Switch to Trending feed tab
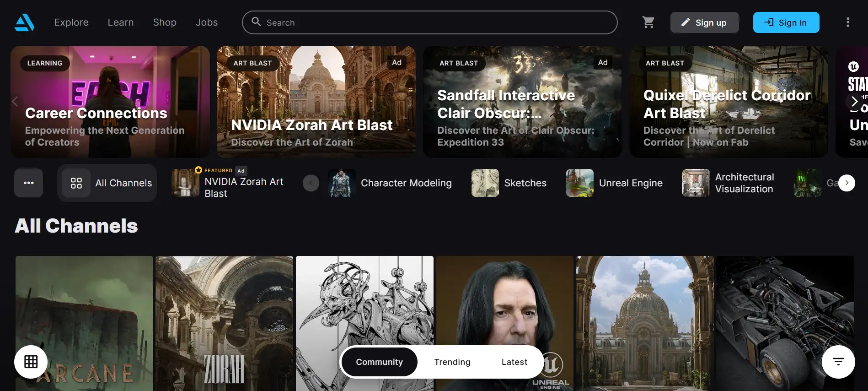This screenshot has height=391, width=868. tap(452, 362)
